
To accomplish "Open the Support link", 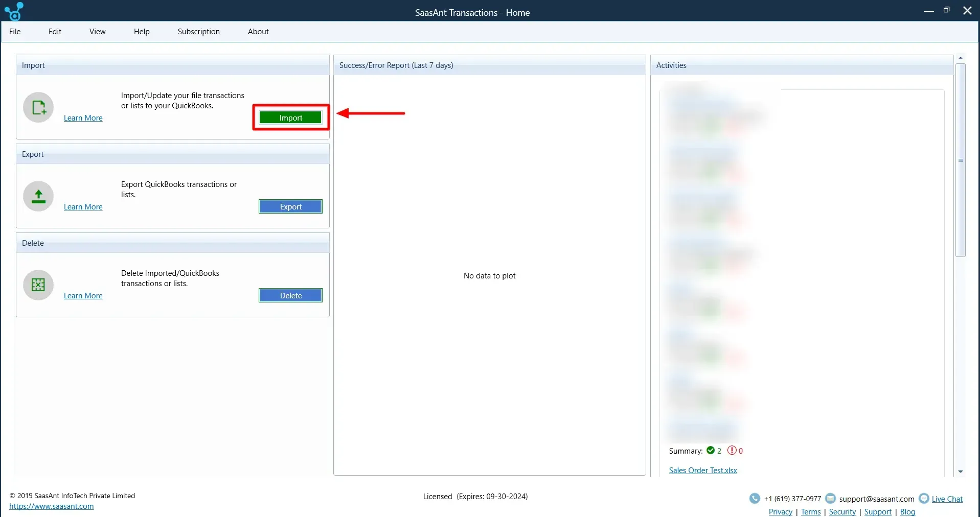I will [x=878, y=512].
